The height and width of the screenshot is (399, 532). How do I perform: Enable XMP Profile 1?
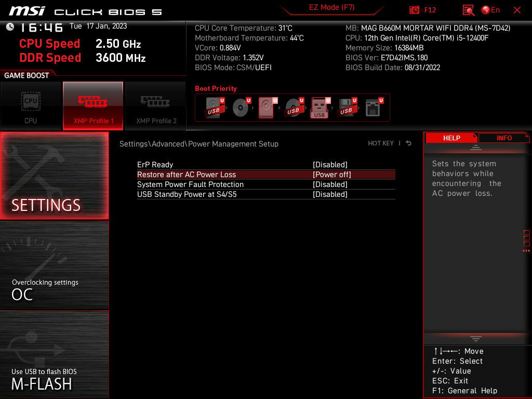[93, 106]
